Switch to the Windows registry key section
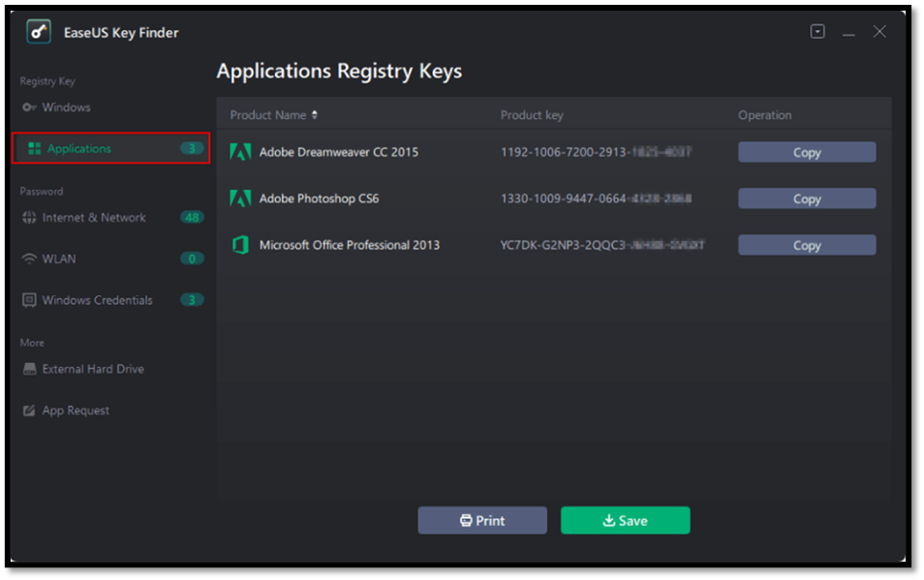 tap(64, 107)
